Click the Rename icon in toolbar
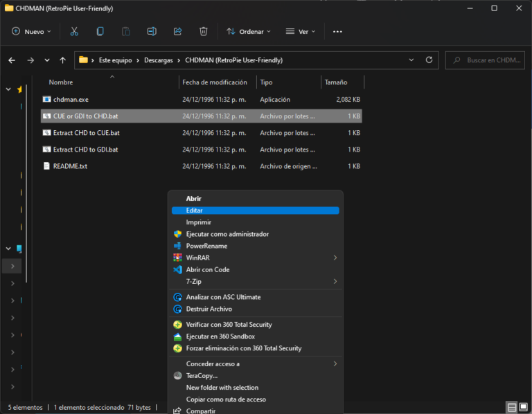Screen dimensions: 532x414 (152, 31)
